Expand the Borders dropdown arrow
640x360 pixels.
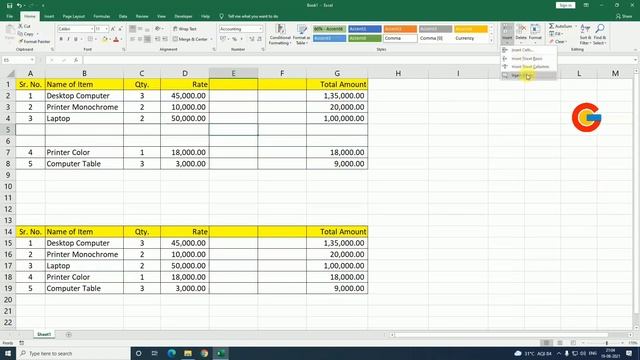pos(96,39)
